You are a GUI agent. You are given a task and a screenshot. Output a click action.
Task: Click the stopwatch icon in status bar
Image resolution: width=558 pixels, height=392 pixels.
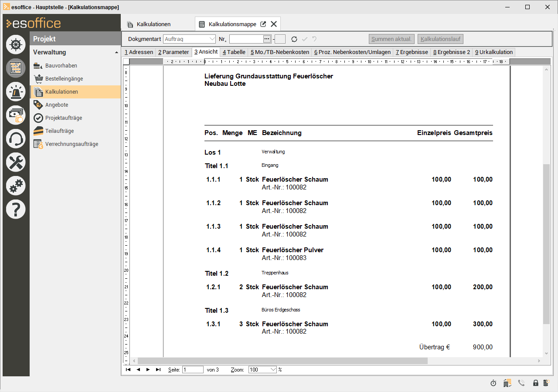(493, 383)
